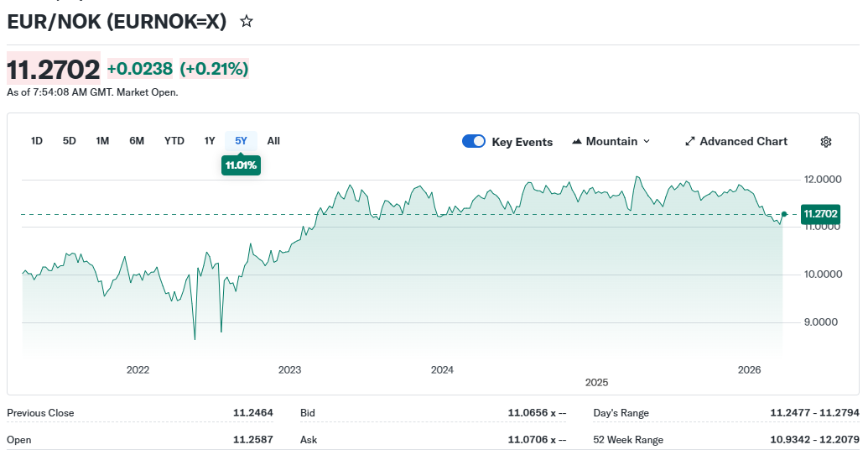
Task: Click the 2022 year label on the axis
Action: click(x=138, y=370)
